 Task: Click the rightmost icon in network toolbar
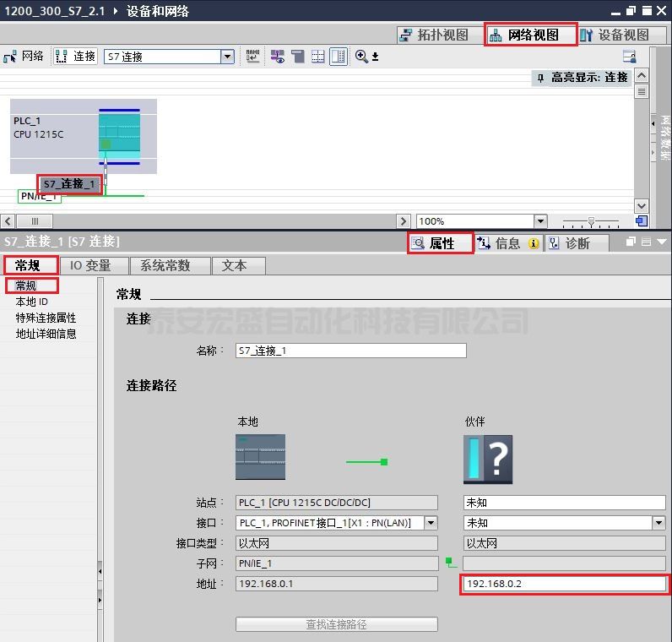(x=629, y=57)
